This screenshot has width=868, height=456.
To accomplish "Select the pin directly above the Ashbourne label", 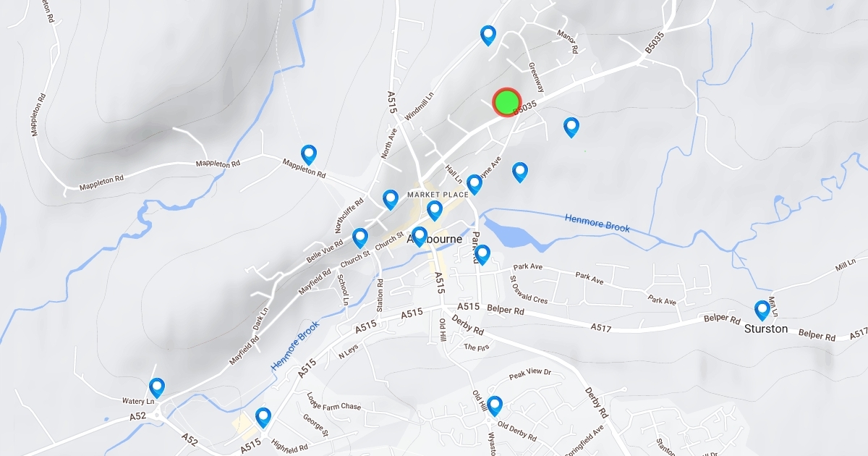I will [419, 237].
